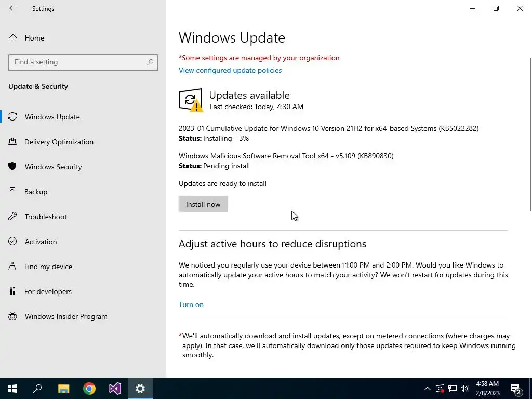
Task: Click the Find my device icon
Action: (x=12, y=266)
